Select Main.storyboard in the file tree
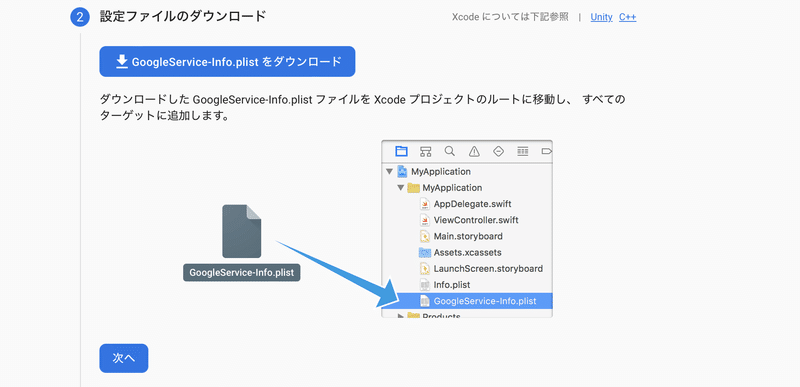 [468, 236]
